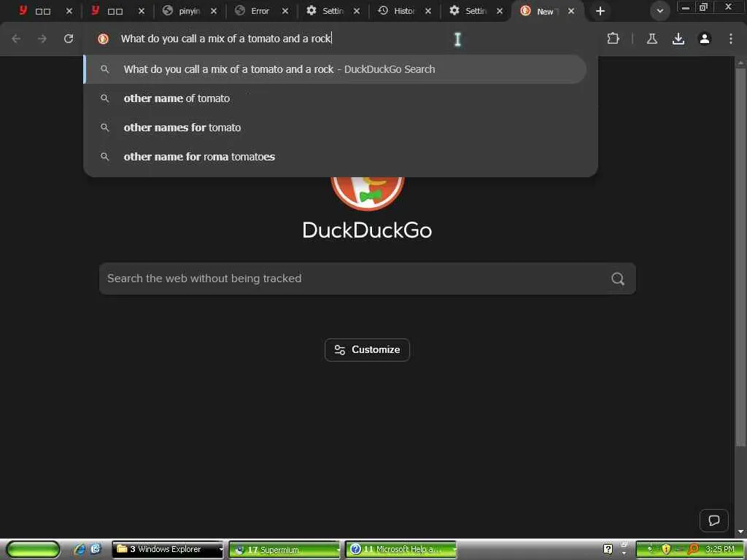Open the Downloads icon in toolbar
This screenshot has height=560, width=747.
678,39
